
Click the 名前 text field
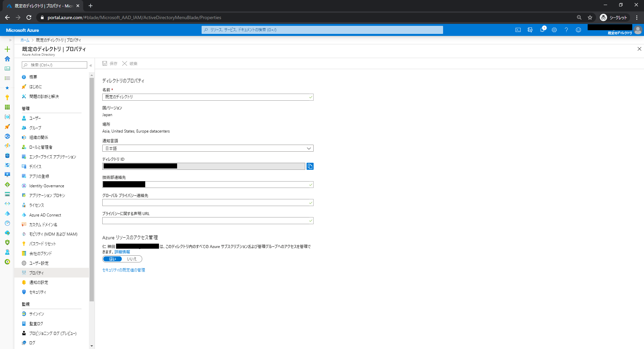coord(205,97)
